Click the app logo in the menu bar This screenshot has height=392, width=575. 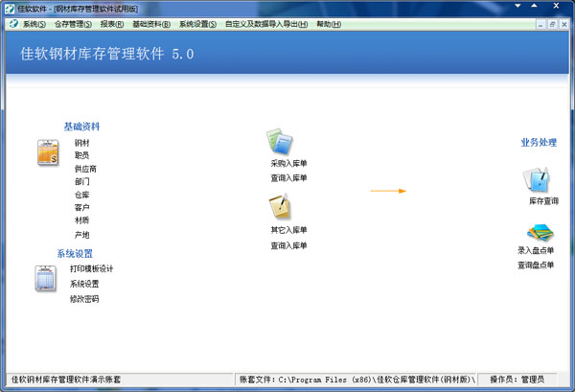pos(13,24)
